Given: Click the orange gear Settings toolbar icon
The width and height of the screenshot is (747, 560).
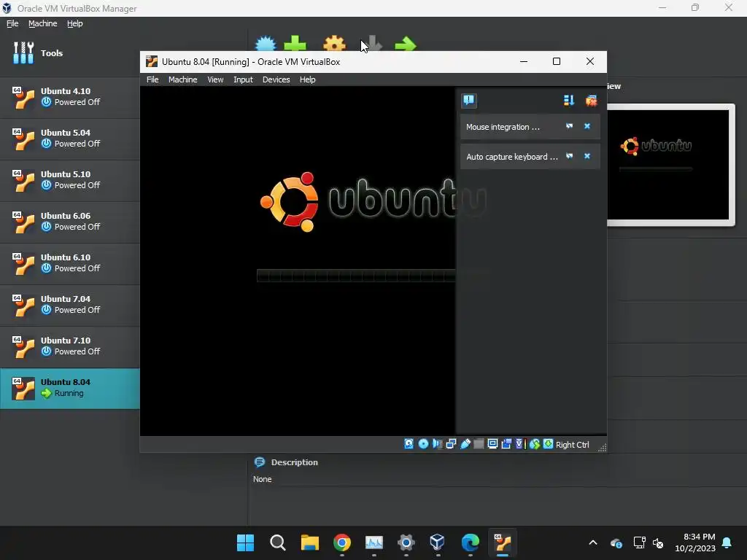Looking at the screenshot, I should coord(334,44).
